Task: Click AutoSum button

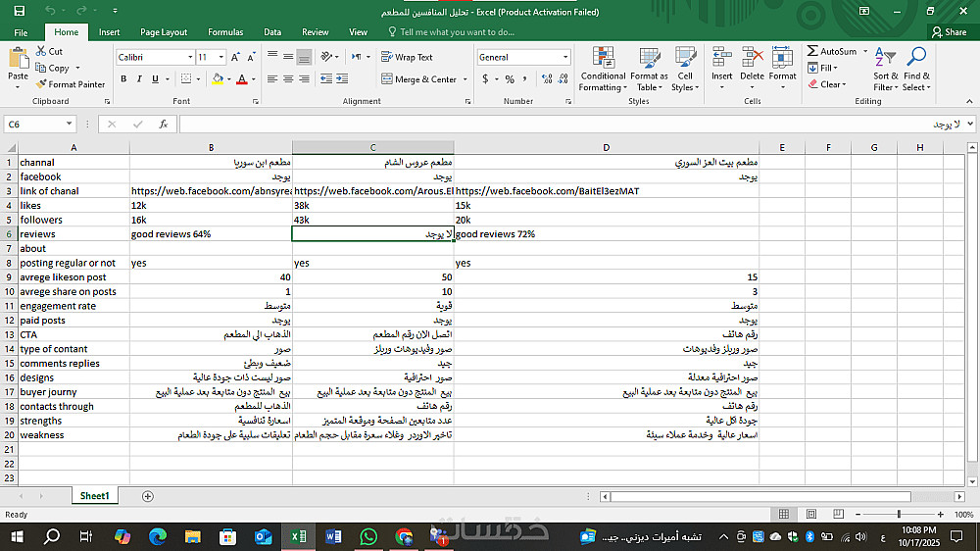Action: pos(832,51)
